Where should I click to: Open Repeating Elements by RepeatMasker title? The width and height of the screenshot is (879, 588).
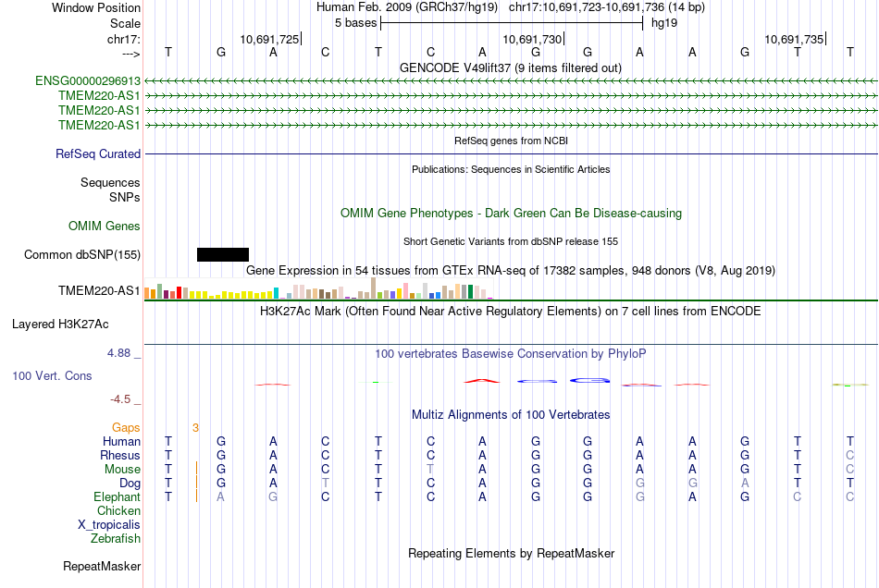pos(511,554)
